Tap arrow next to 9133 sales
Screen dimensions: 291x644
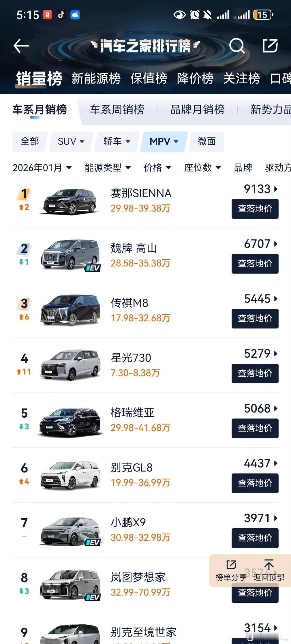coord(276,189)
